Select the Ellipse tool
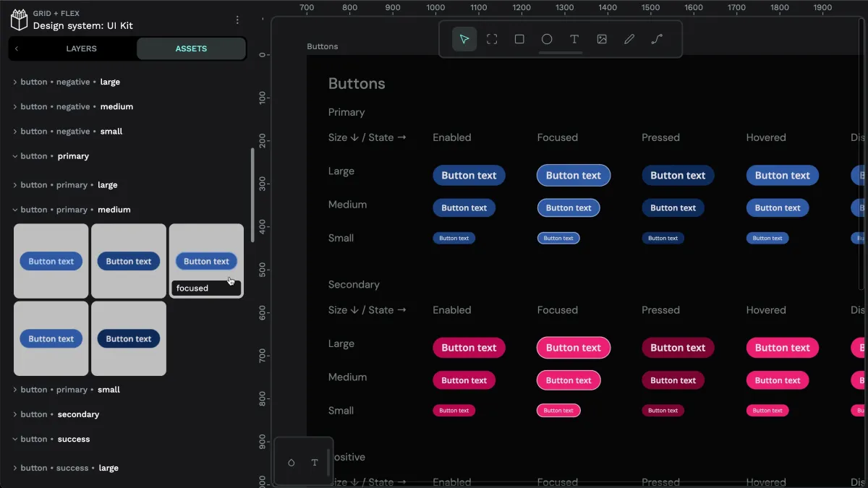The image size is (868, 488). click(x=547, y=39)
